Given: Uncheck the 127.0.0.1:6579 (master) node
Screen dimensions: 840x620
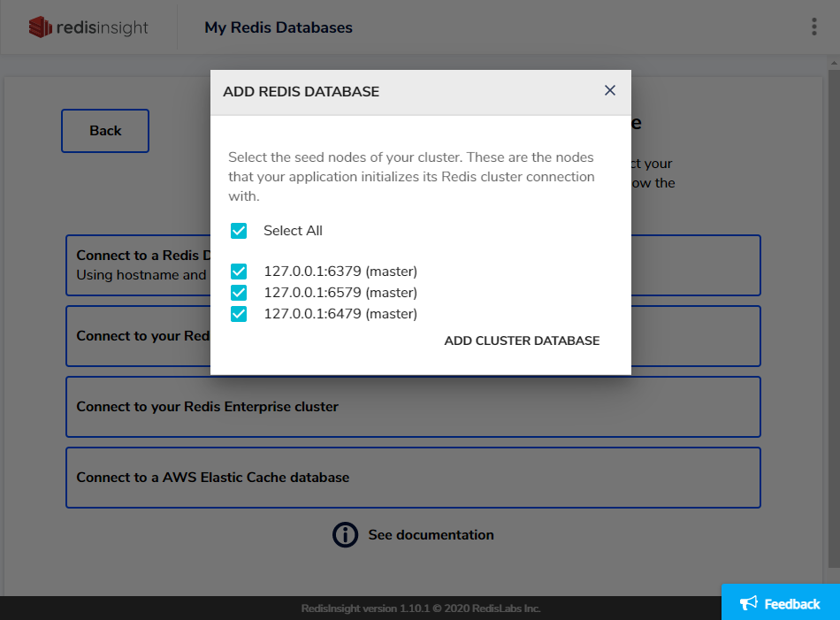Looking at the screenshot, I should 239,293.
